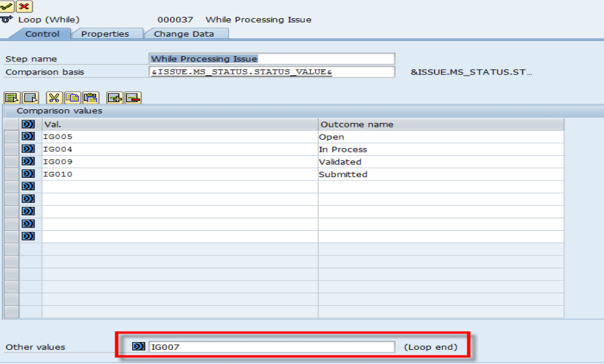This screenshot has width=604, height=364.
Task: Click the Validated outcome name cell
Action: click(441, 162)
